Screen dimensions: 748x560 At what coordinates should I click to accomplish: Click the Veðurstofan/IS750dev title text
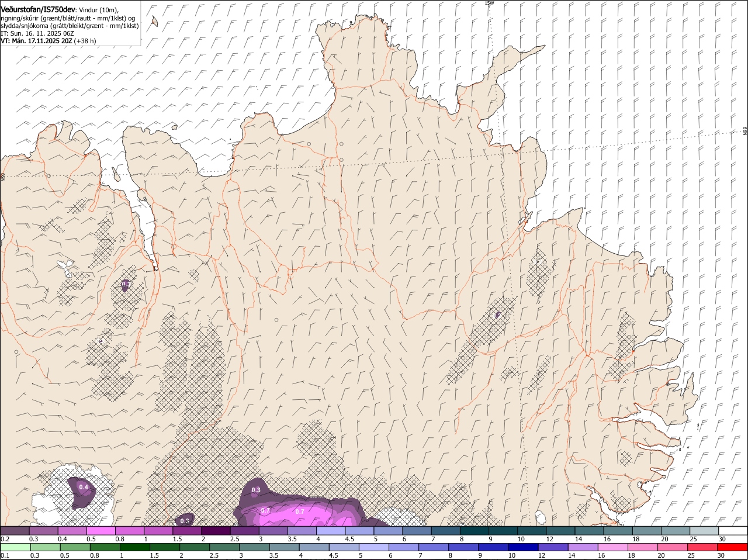pyautogui.click(x=38, y=10)
